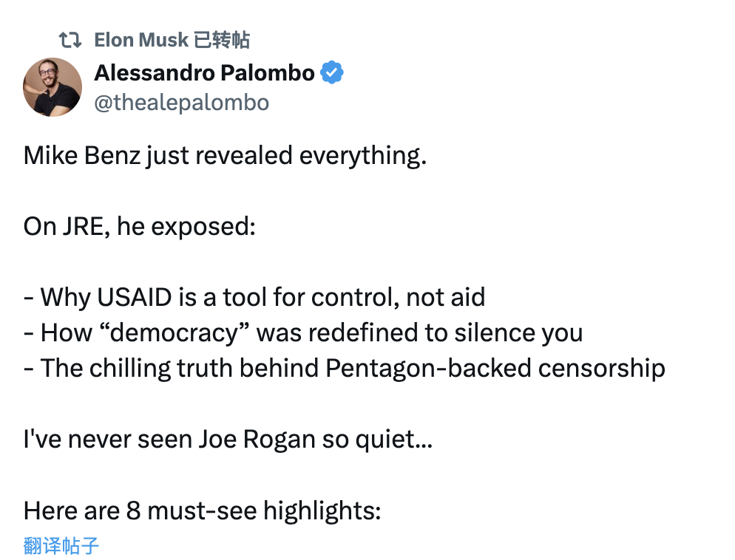Click the word "USAID" in the post
This screenshot has width=735, height=560.
click(135, 297)
